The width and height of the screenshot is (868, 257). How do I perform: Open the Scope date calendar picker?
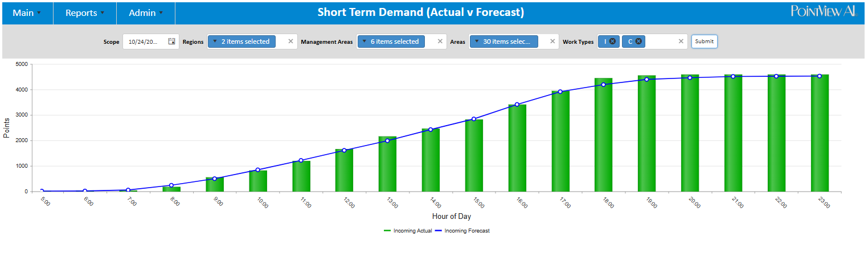pos(171,42)
